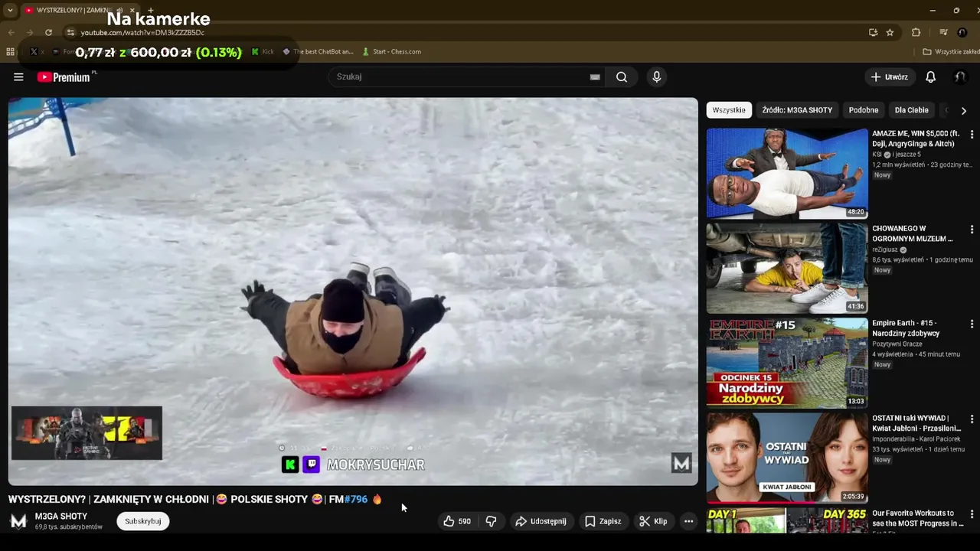View site information icon in address bar

pyautogui.click(x=70, y=32)
